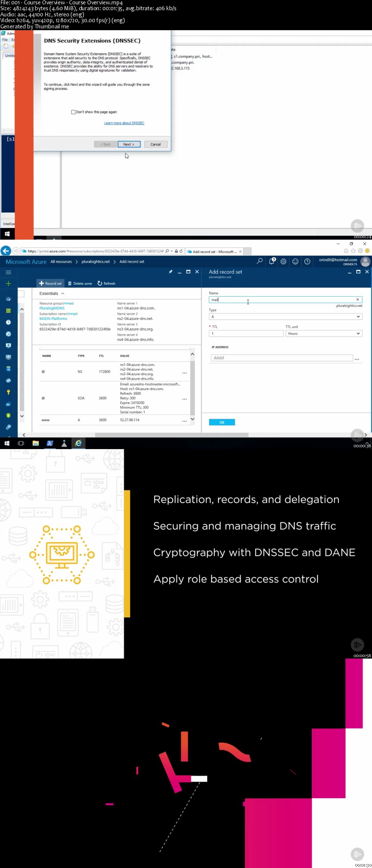This screenshot has width=372, height=868.
Task: Click the pluralsightics.net breadcrumb
Action: click(96, 261)
